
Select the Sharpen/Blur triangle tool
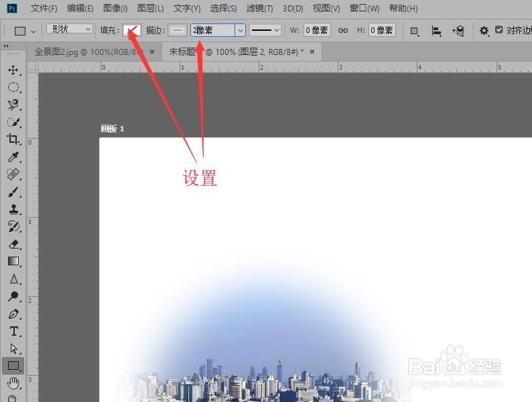pos(13,279)
